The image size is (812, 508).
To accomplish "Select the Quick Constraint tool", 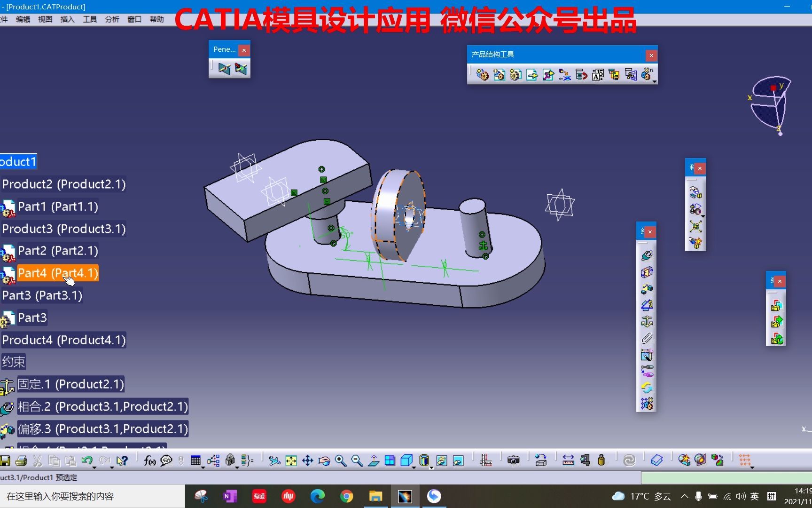I will point(647,355).
